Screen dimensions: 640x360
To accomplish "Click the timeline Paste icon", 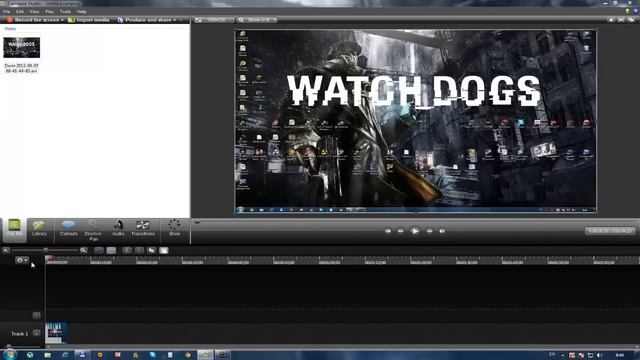I will click(x=164, y=251).
